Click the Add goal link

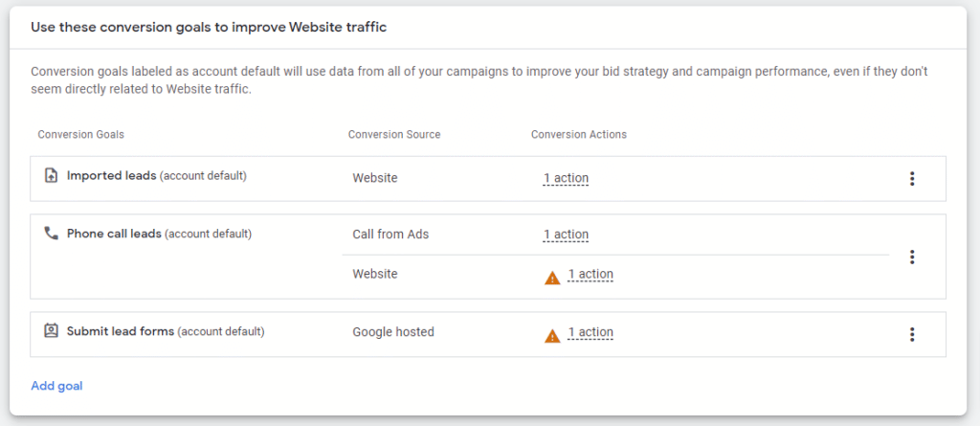pyautogui.click(x=56, y=386)
